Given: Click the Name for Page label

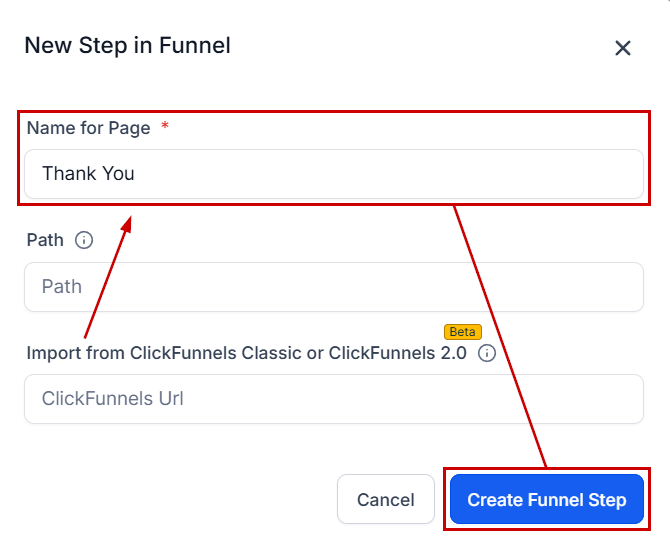Looking at the screenshot, I should click(88, 128).
